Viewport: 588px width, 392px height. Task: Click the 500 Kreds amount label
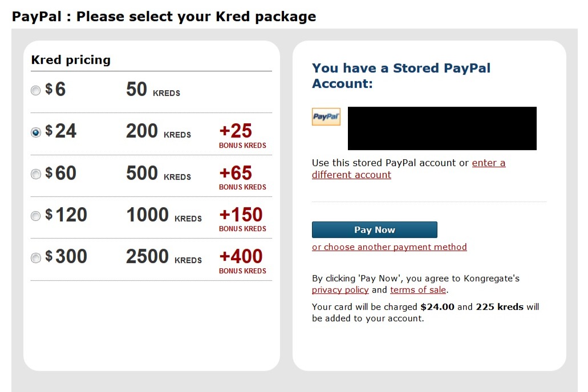(x=158, y=173)
